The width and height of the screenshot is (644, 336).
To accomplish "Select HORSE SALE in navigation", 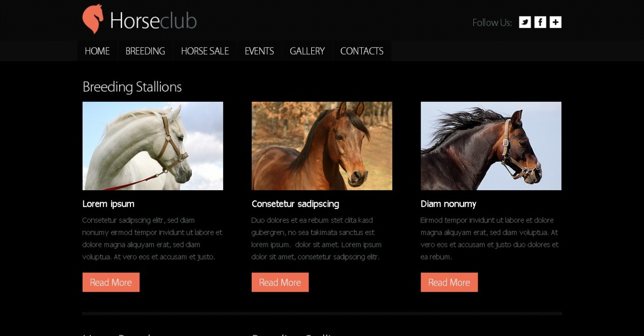I will pos(205,51).
